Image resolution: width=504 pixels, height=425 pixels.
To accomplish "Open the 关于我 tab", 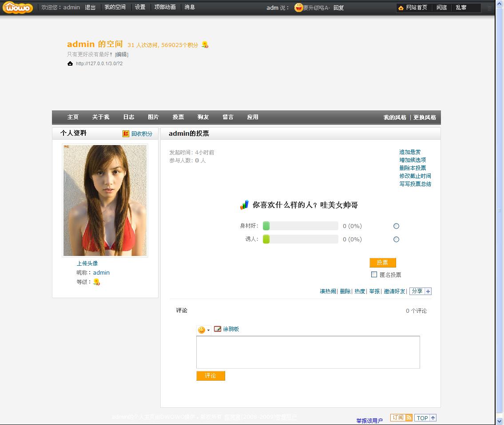I will (101, 117).
